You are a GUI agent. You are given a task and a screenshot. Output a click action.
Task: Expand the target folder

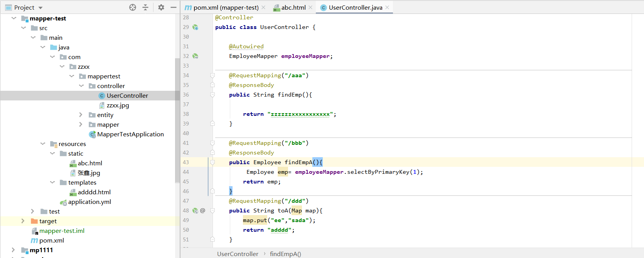pyautogui.click(x=23, y=221)
